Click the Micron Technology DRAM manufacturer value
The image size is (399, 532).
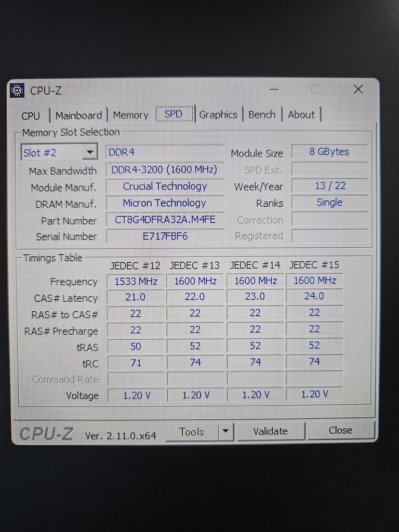165,203
